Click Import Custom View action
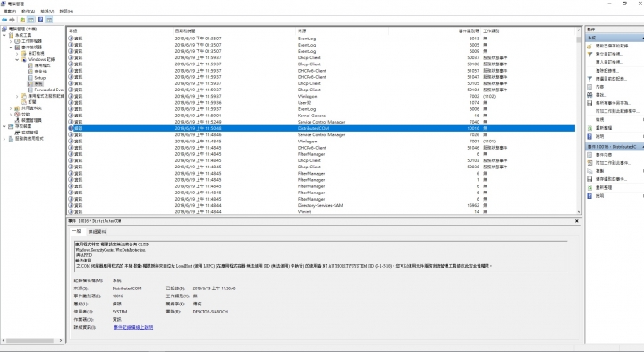644x352 pixels. [609, 62]
